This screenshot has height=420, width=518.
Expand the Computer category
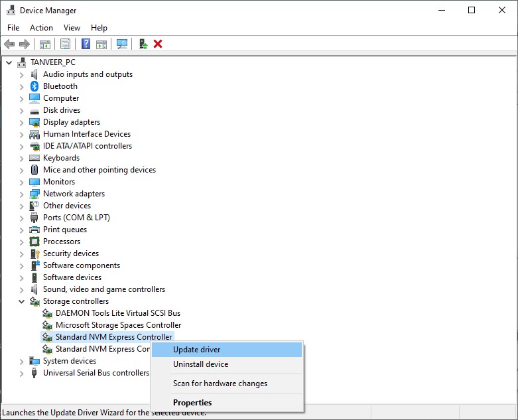22,99
